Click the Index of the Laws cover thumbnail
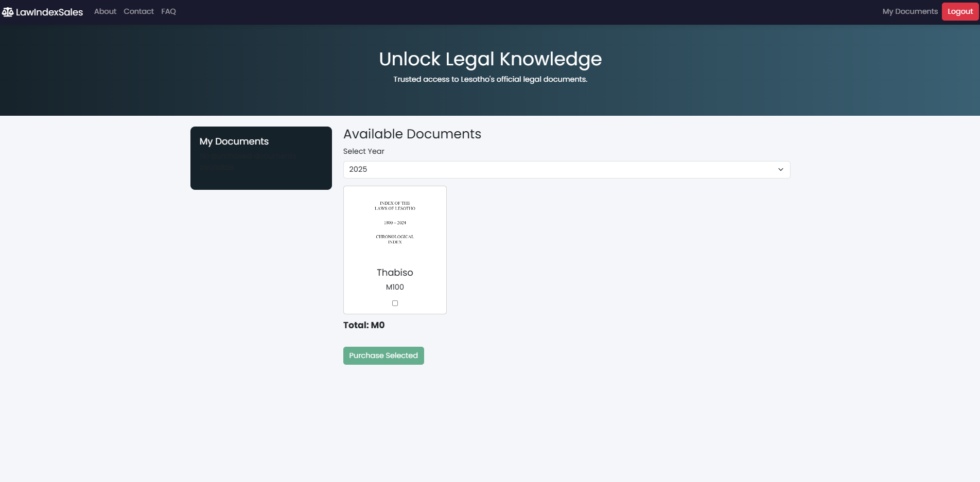980x482 pixels. coord(395,223)
